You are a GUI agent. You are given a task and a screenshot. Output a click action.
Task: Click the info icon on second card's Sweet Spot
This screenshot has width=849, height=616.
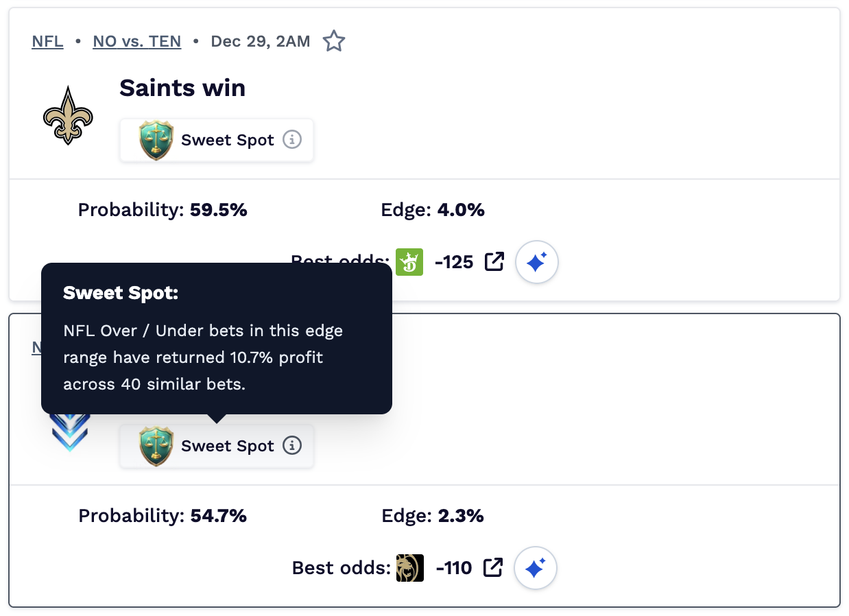(x=292, y=446)
